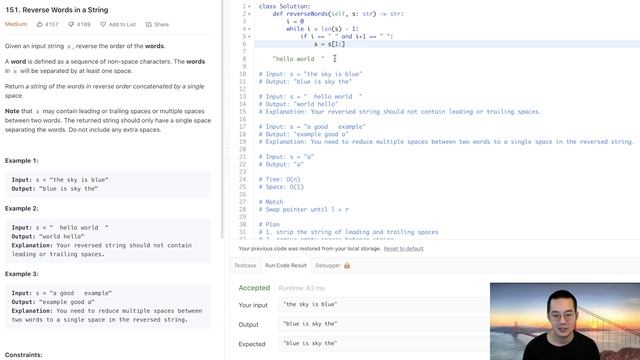Open the Debugger tab
640x360 pixels.
click(x=327, y=265)
